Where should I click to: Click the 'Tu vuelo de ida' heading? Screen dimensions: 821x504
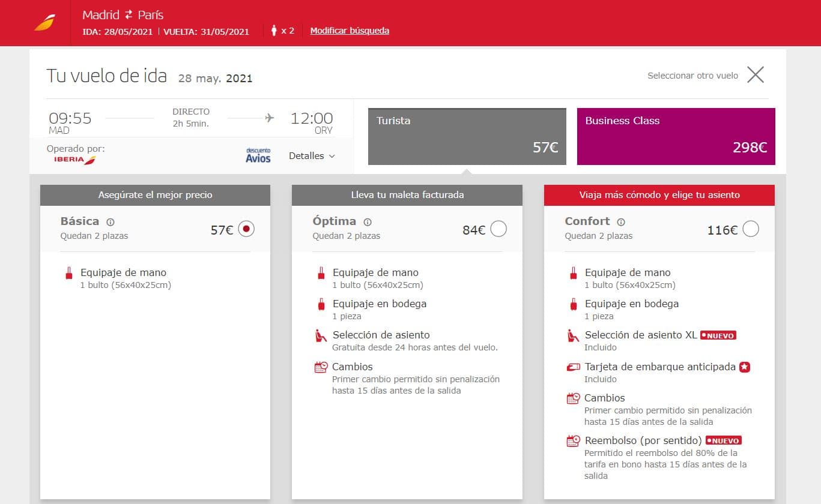point(106,76)
